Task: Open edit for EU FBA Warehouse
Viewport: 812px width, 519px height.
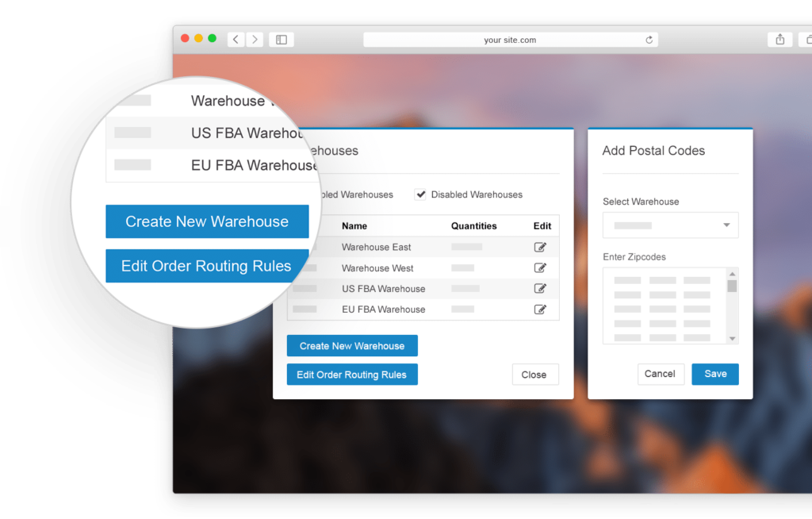Action: (x=540, y=309)
